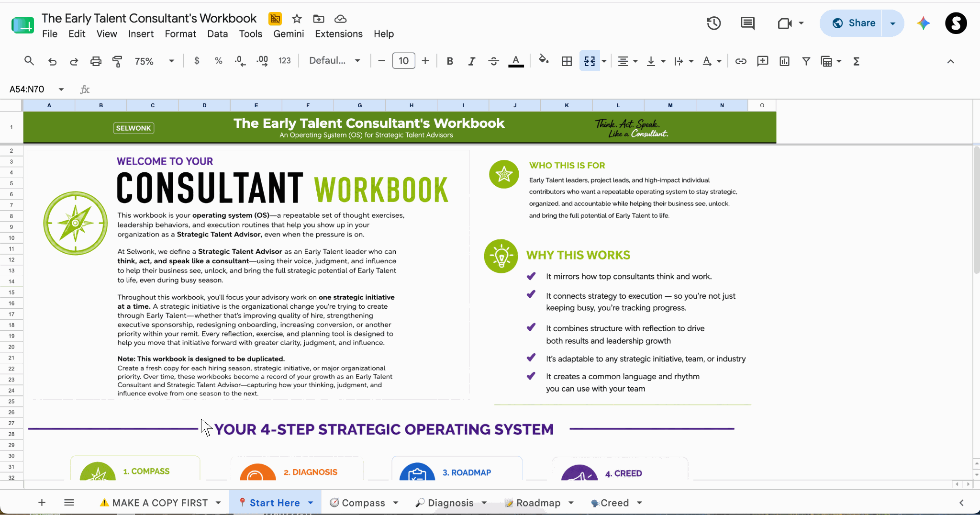Expand the Start Here tab options arrow
This screenshot has width=980, height=517.
[311, 503]
